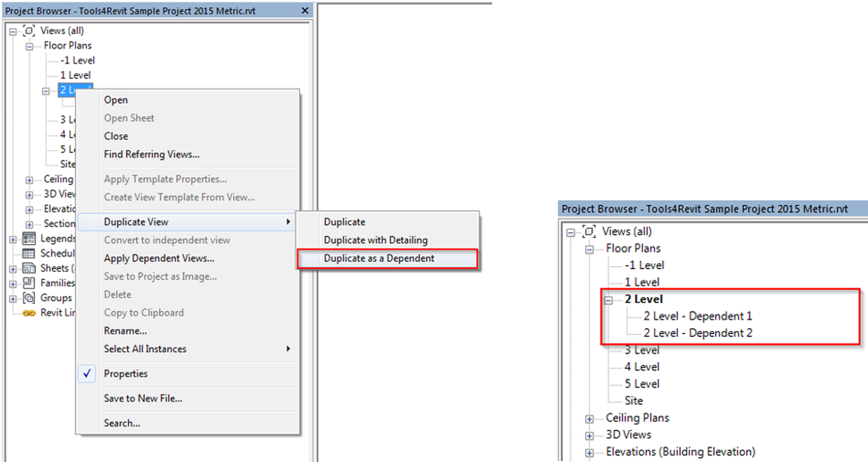Click the Families category icon
The image size is (868, 462).
pos(28,283)
